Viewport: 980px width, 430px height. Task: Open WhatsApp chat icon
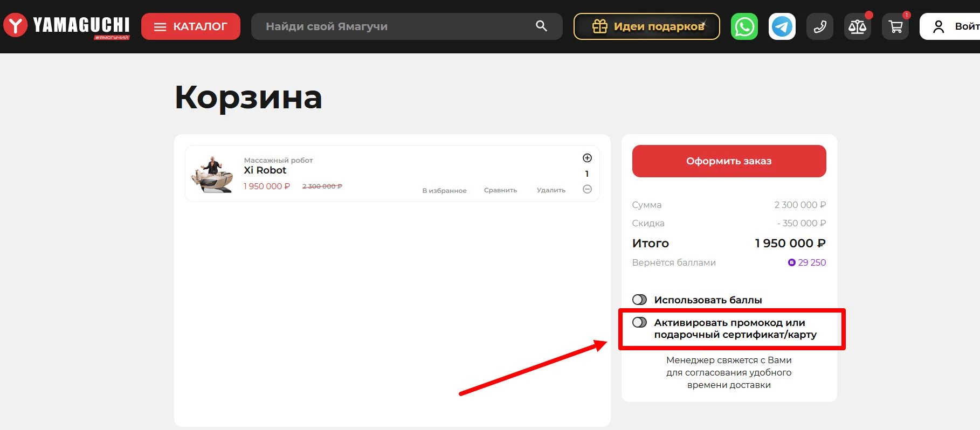pos(744,26)
